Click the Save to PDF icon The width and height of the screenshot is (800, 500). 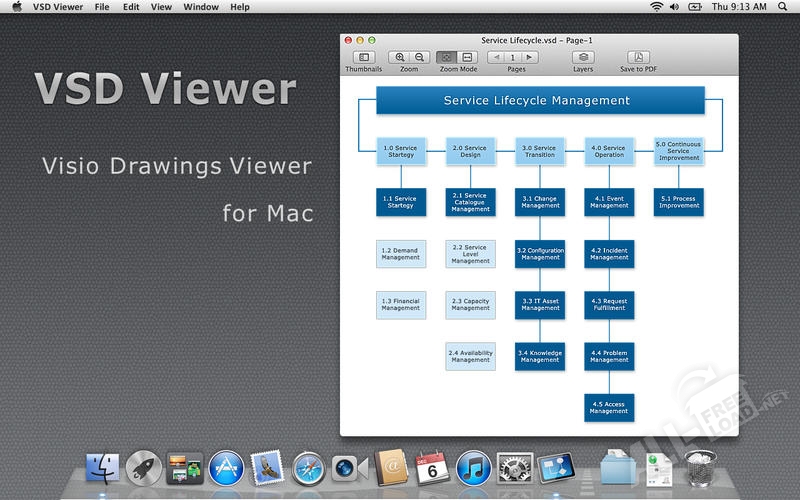click(x=638, y=58)
